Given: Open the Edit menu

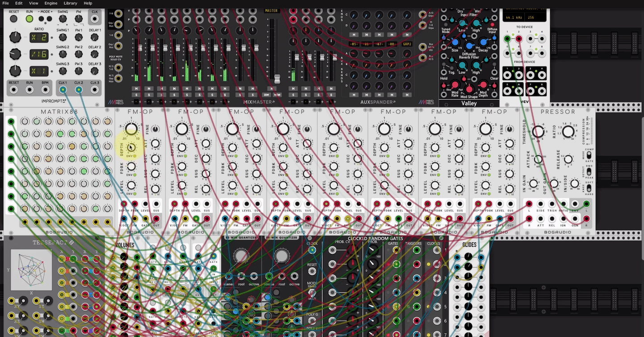Looking at the screenshot, I should [x=19, y=3].
